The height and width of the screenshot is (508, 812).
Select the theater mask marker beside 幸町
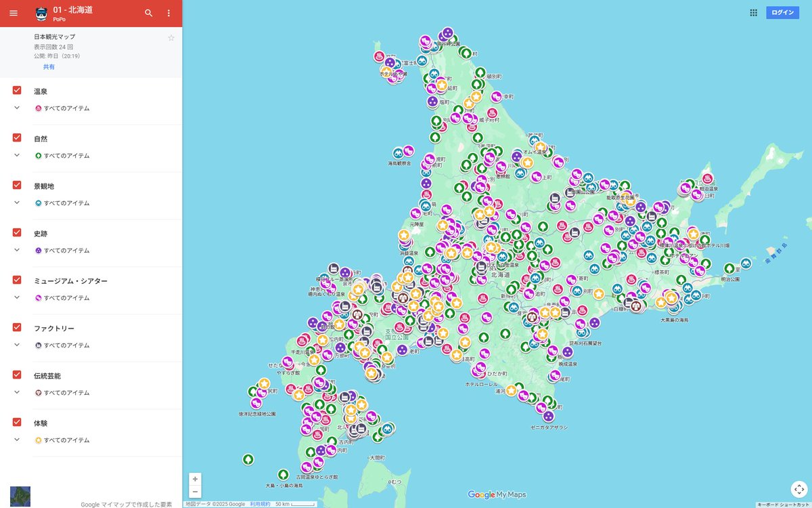tap(497, 97)
